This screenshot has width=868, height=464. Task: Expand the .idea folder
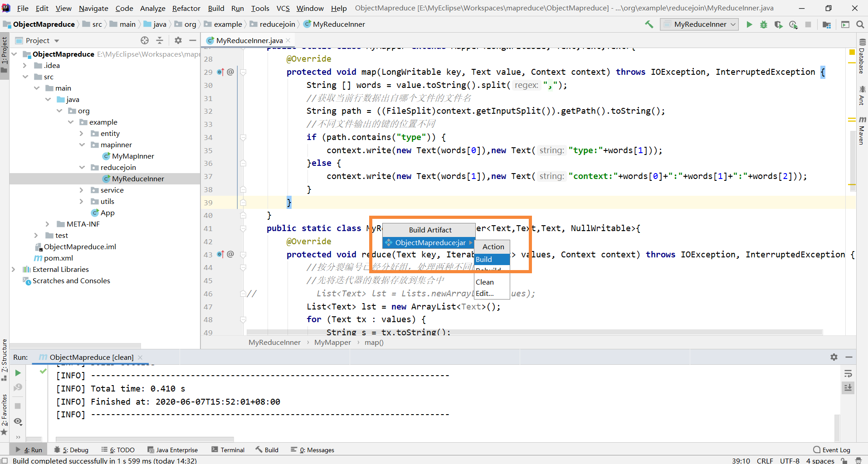tap(25, 66)
